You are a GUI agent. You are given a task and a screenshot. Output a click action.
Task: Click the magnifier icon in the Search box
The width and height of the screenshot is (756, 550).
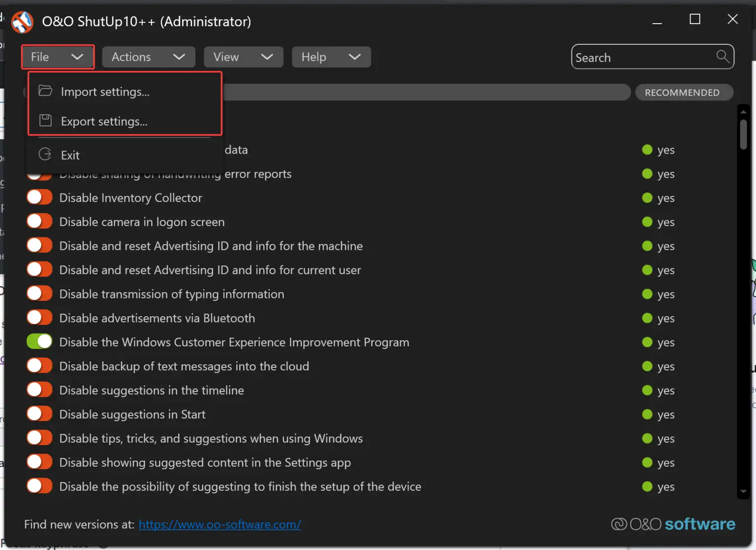coord(723,56)
